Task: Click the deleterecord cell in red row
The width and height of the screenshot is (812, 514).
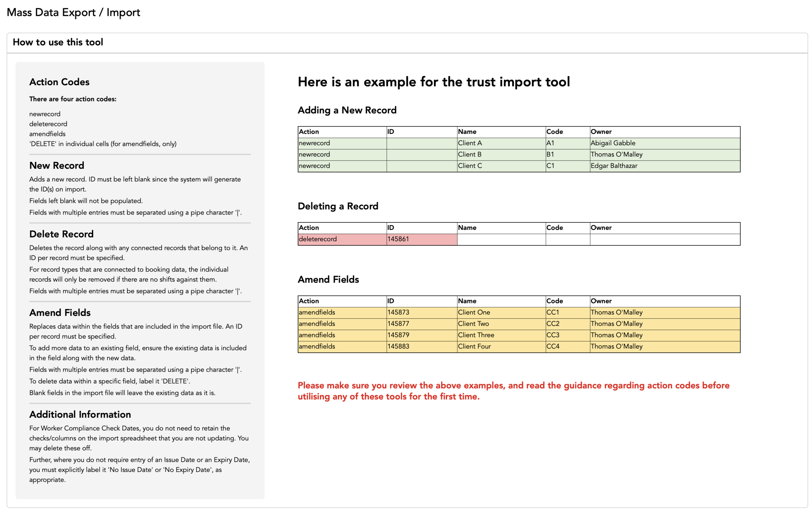Action: (317, 239)
